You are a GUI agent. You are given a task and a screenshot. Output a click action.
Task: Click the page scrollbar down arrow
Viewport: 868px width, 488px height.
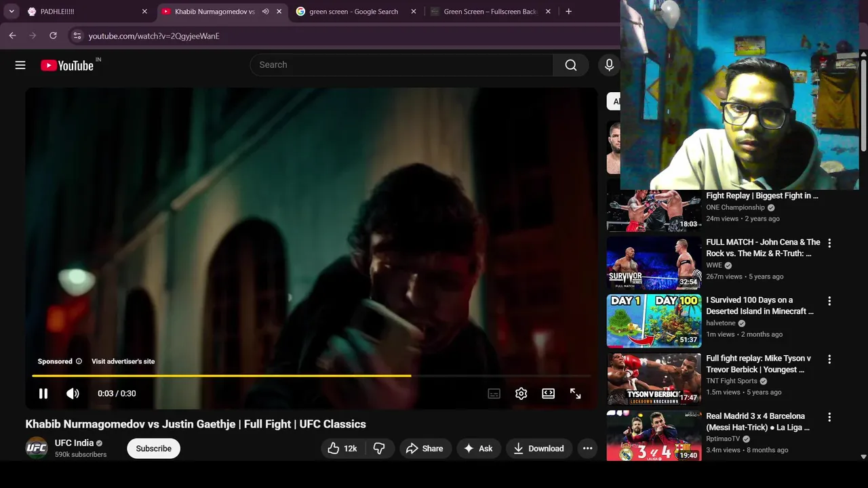863,457
